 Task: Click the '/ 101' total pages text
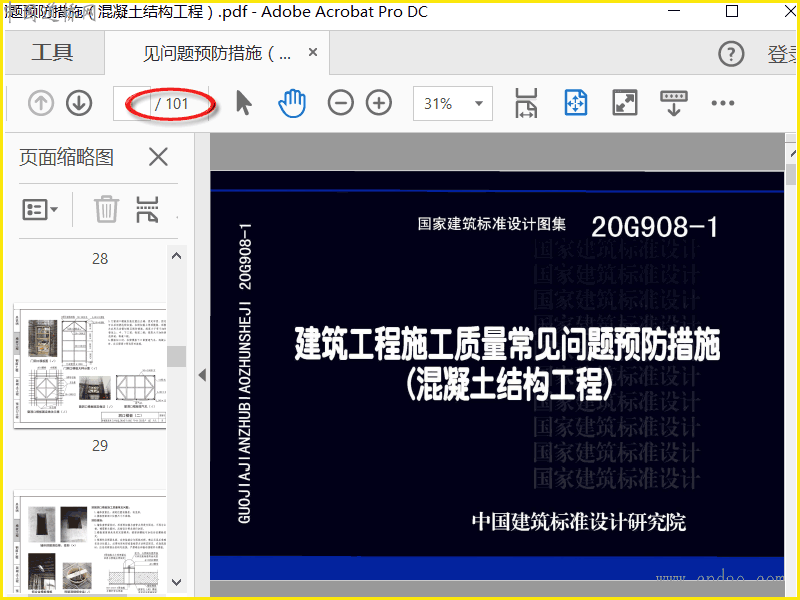pos(172,104)
